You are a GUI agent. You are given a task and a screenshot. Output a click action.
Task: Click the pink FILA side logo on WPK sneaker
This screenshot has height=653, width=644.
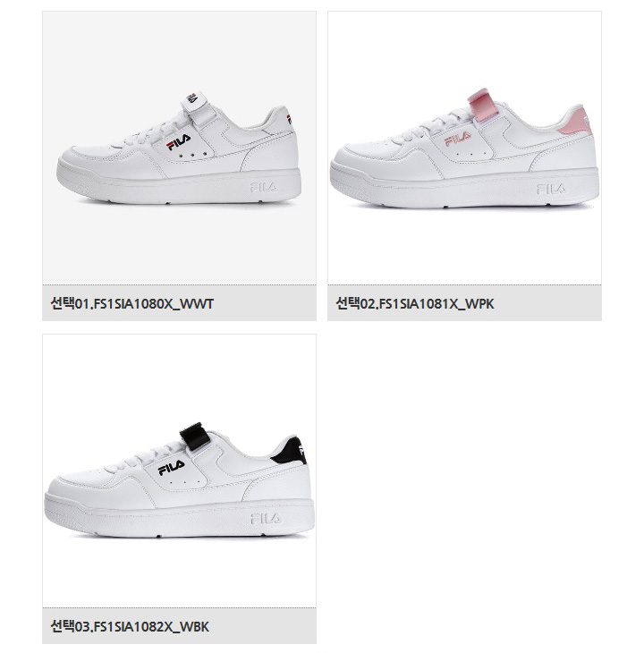[x=457, y=139]
